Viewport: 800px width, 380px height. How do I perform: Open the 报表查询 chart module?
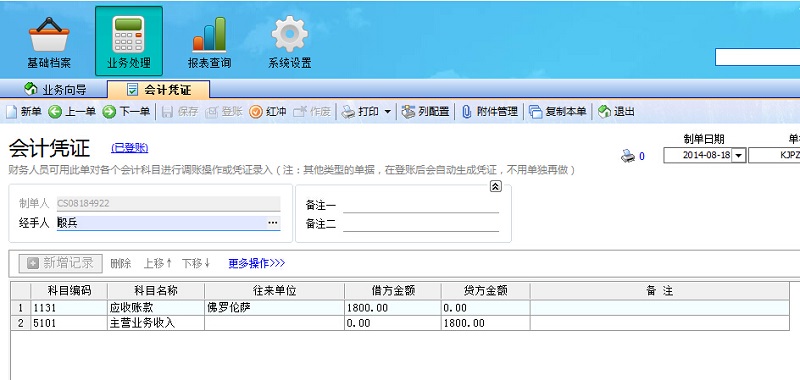209,43
